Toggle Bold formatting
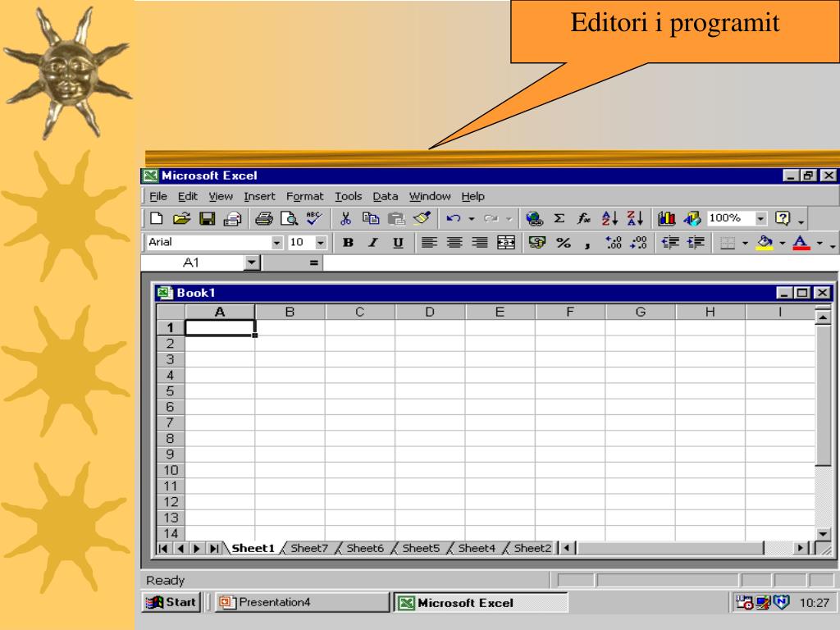 348,243
